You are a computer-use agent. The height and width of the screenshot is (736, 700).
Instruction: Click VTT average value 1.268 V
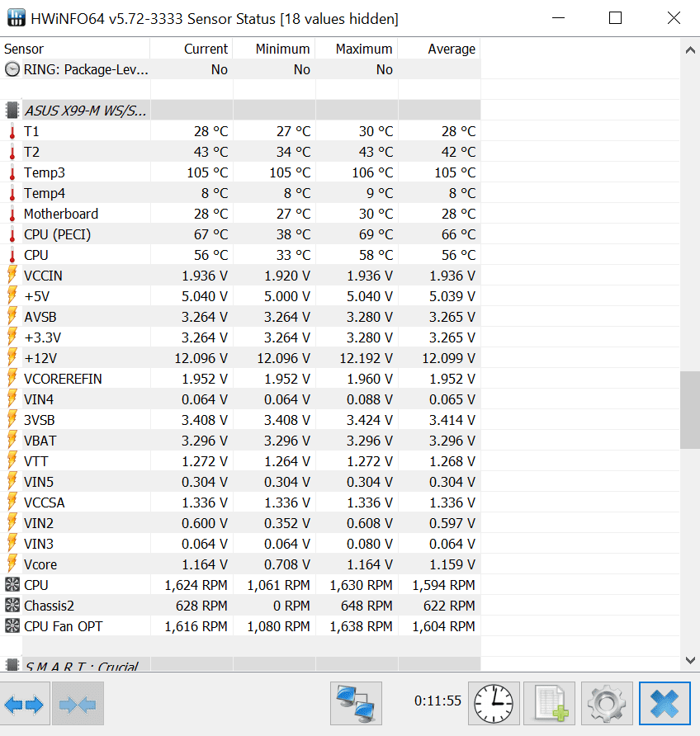(x=452, y=461)
